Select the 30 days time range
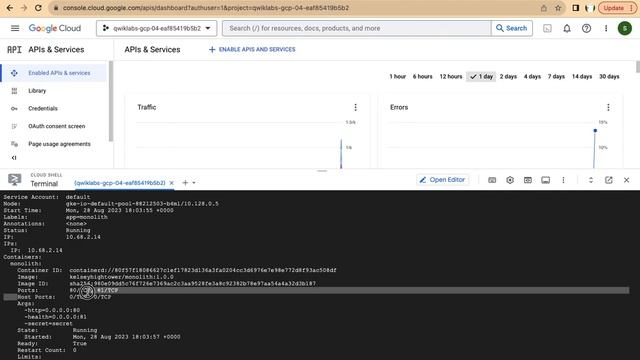The height and width of the screenshot is (360, 640). pos(609,76)
